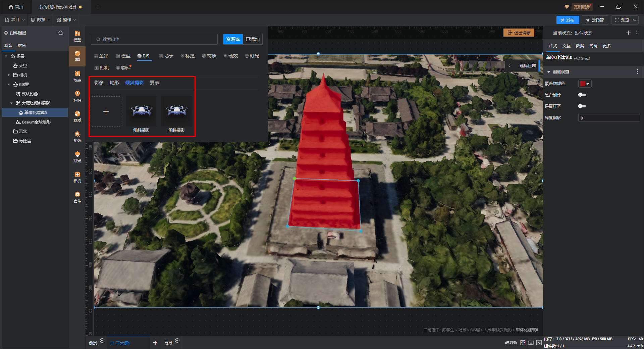Click the 选择区域 button
The width and height of the screenshot is (644, 349).
tap(528, 66)
